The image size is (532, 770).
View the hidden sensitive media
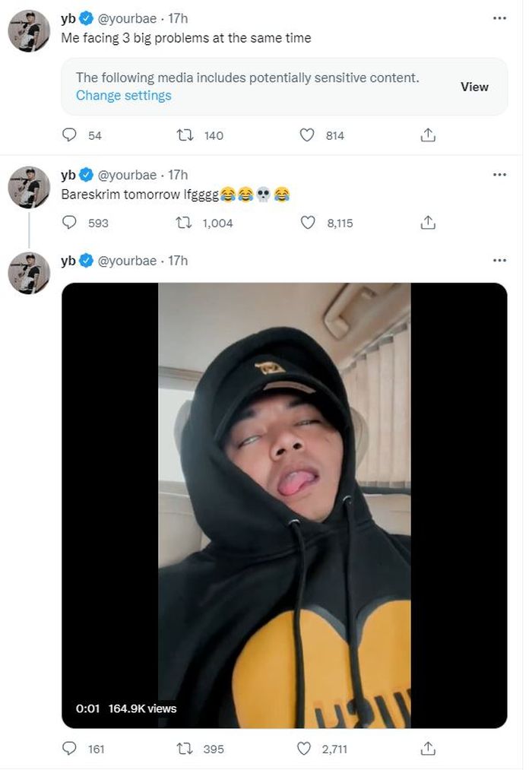tap(474, 87)
